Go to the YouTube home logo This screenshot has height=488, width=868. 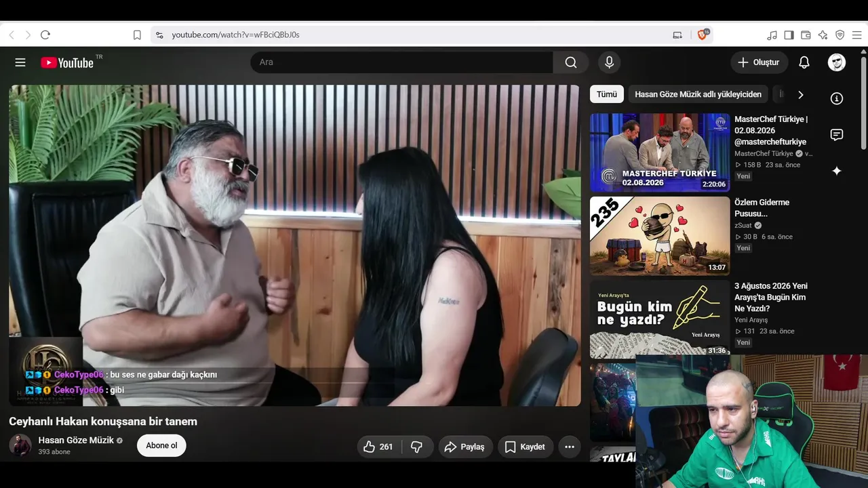(x=67, y=62)
